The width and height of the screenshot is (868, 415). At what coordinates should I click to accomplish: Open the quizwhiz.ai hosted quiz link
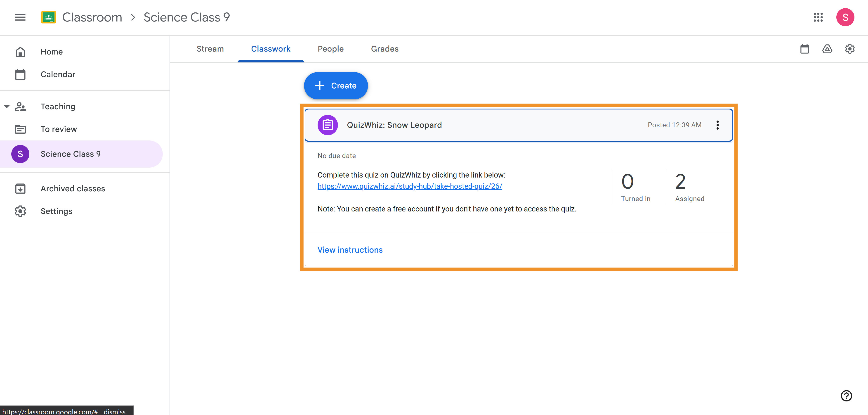click(x=410, y=186)
